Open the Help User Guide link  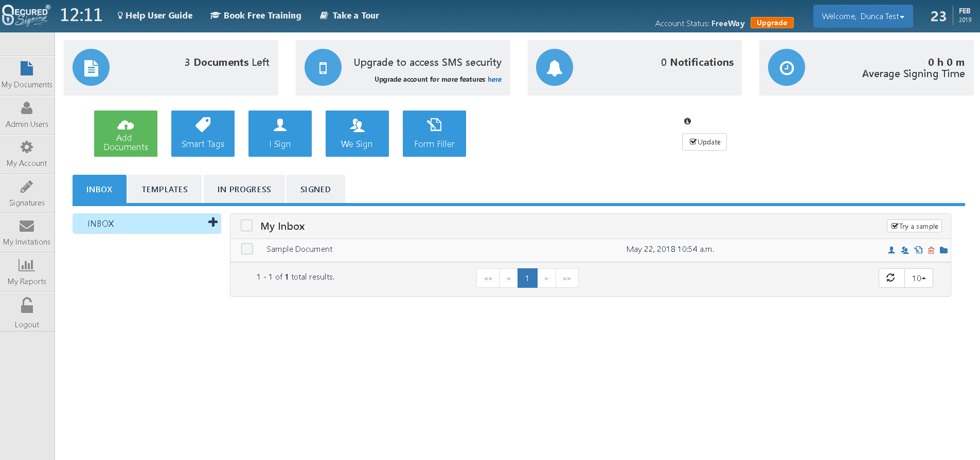(155, 15)
